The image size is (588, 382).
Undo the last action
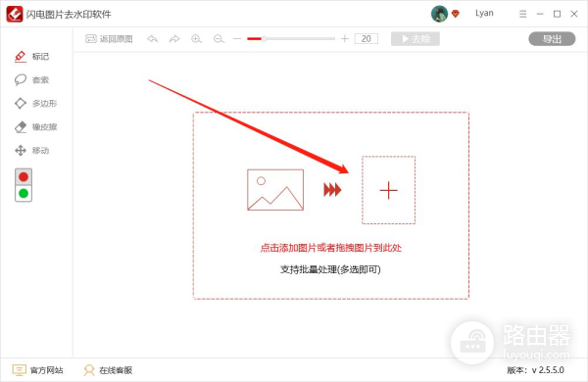pos(152,39)
